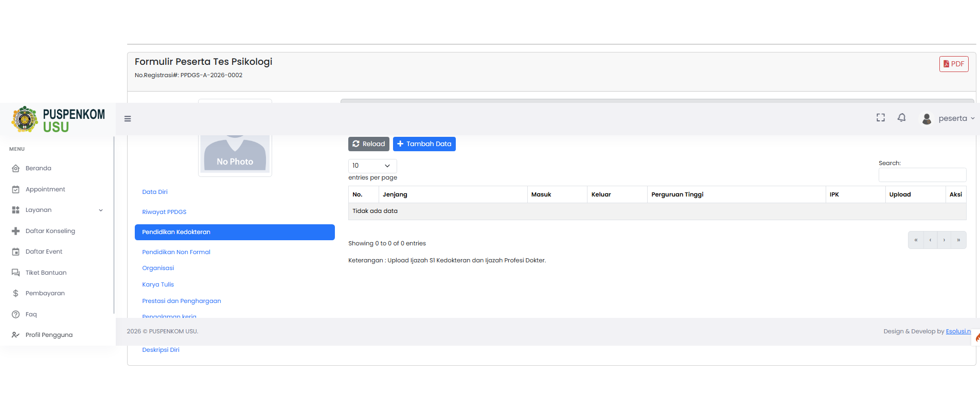Open Profil Pengguna in the sidebar
Image resolution: width=980 pixels, height=393 pixels.
[49, 335]
